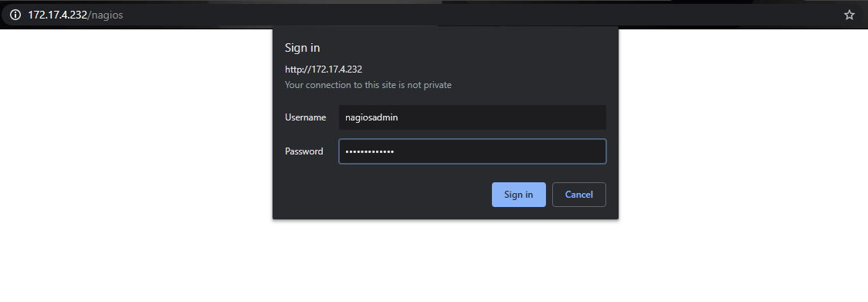Click the "Sign in" dialog heading
The image size is (868, 302).
point(302,48)
